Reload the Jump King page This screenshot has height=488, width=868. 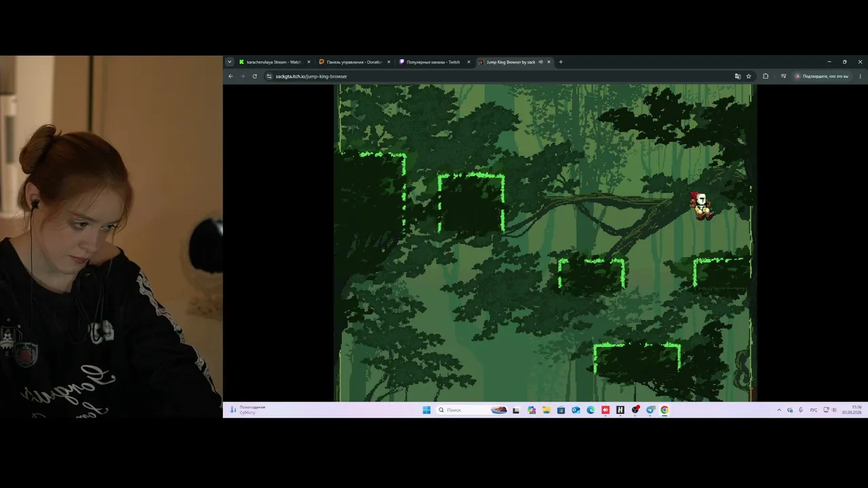click(254, 76)
